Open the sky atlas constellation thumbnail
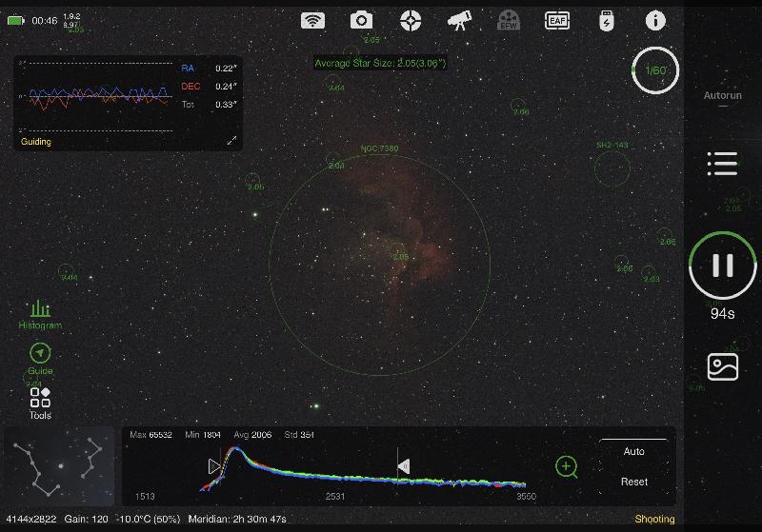Viewport: 762px width, 532px height. point(59,466)
